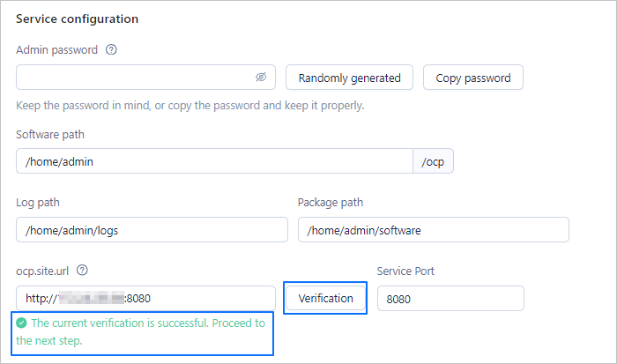617x364 pixels.
Task: Focus the Admin password input field
Action: point(132,78)
